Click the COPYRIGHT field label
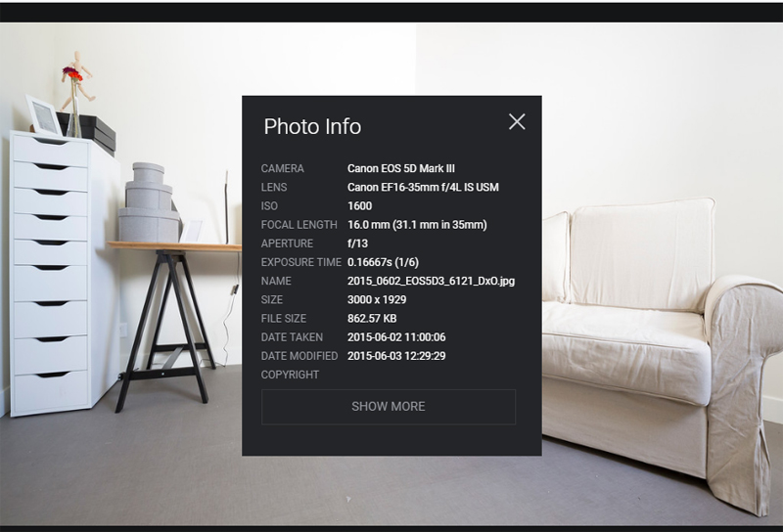The height and width of the screenshot is (532, 783). (x=290, y=375)
